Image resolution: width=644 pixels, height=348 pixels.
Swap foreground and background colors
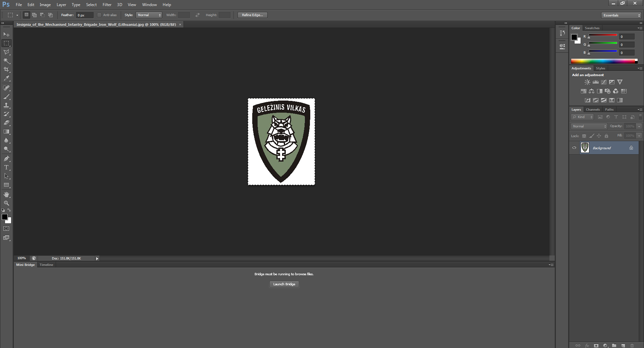click(9, 210)
